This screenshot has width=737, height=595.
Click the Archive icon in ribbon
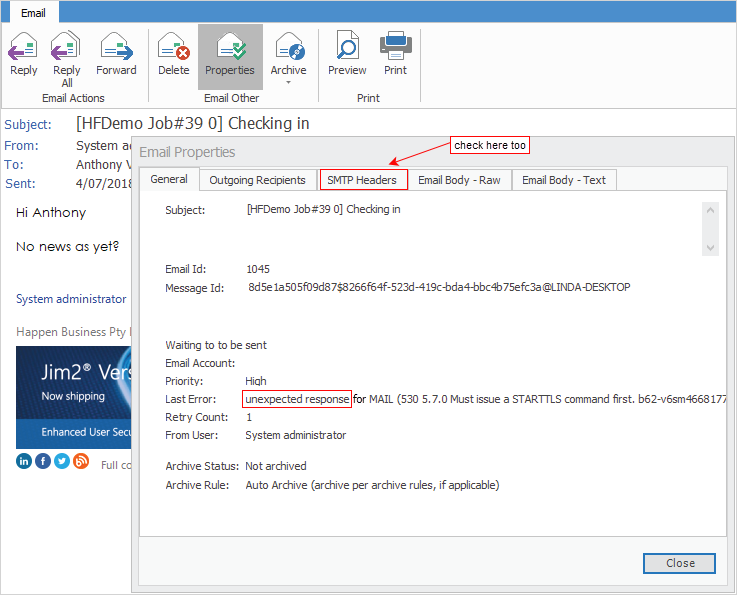pyautogui.click(x=288, y=48)
